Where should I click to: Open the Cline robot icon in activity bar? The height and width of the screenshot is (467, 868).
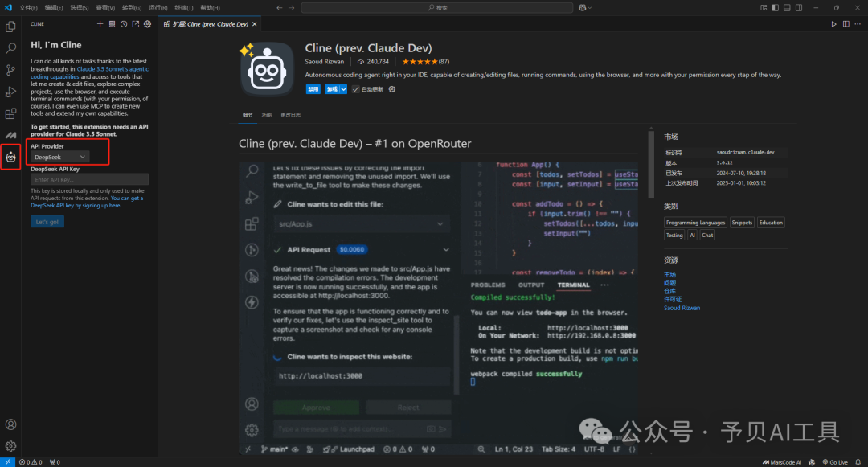(x=10, y=158)
